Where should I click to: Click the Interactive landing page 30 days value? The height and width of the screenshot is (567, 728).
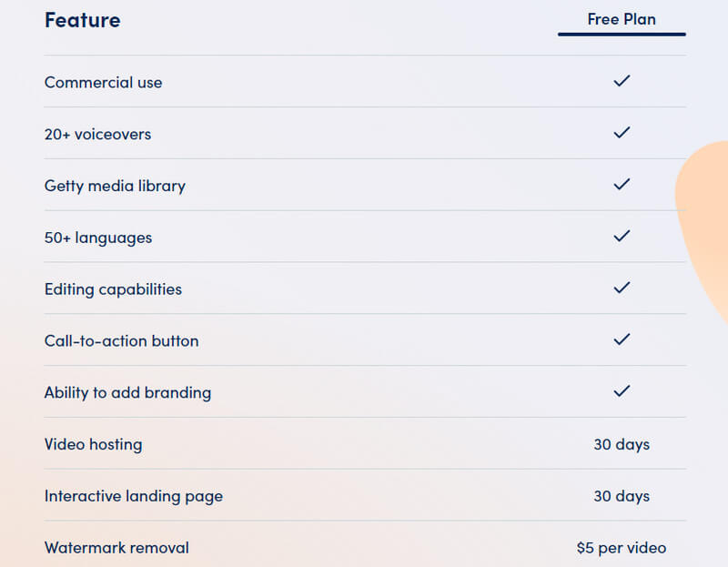click(x=622, y=496)
